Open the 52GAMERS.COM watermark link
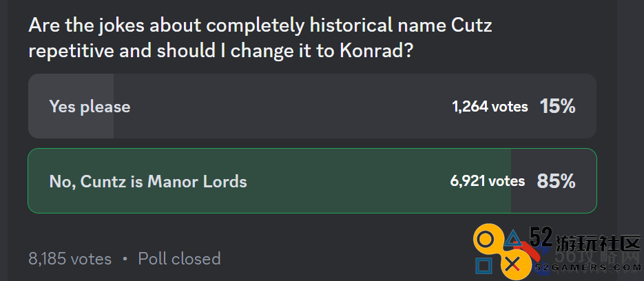This screenshot has height=281, width=644. click(x=588, y=268)
